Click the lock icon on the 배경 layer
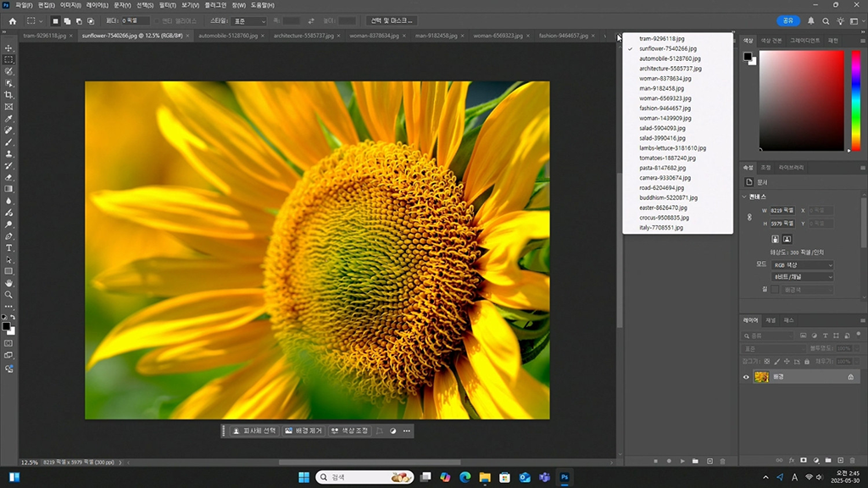This screenshot has height=488, width=868. click(x=850, y=377)
